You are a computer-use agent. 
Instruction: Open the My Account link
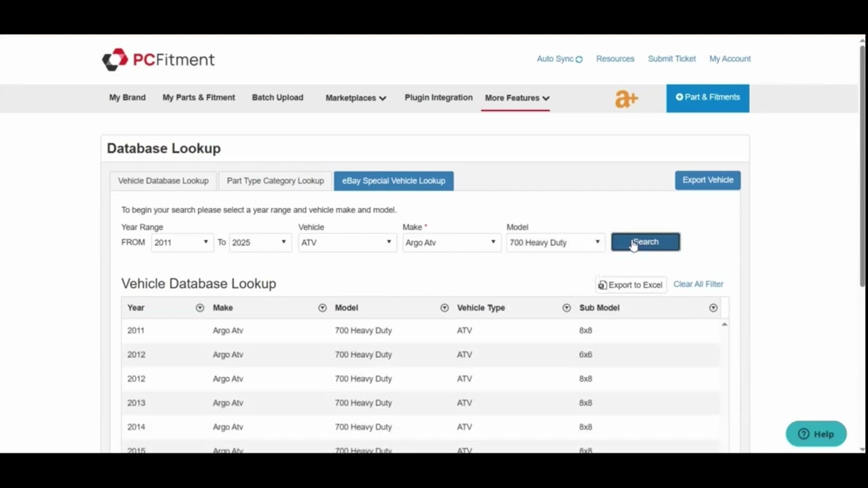pos(730,59)
